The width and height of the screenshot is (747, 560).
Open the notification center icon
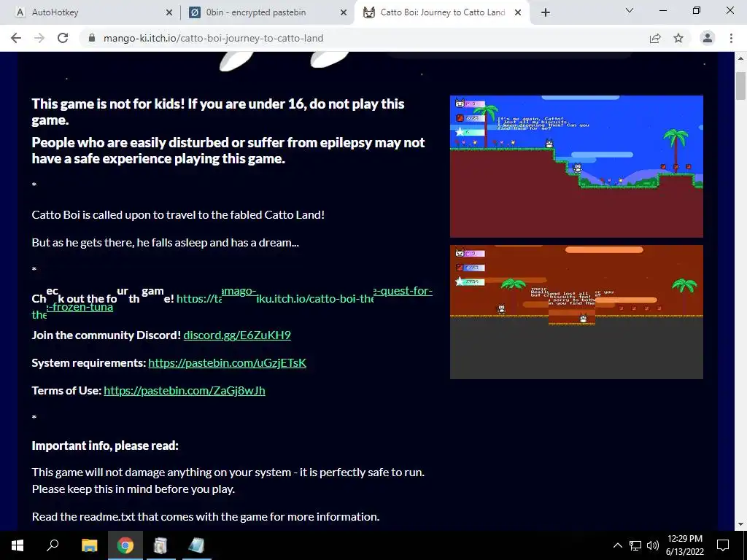[723, 545]
